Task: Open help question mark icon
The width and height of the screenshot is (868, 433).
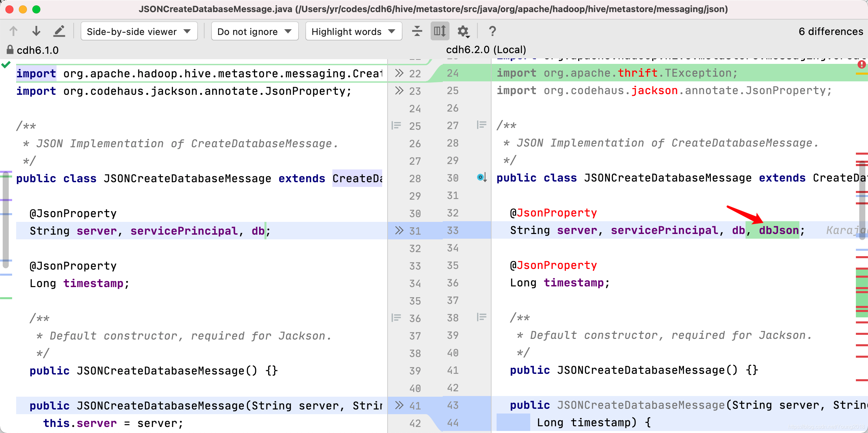Action: 492,31
